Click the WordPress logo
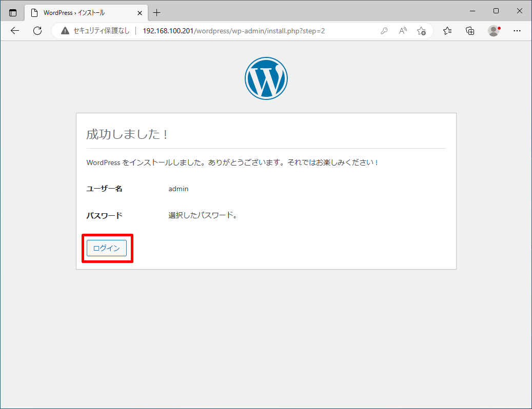This screenshot has width=532, height=409. pyautogui.click(x=266, y=78)
